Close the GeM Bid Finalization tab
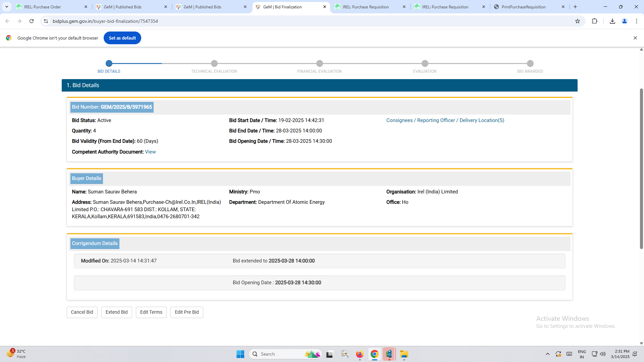This screenshot has height=362, width=644. (x=325, y=7)
